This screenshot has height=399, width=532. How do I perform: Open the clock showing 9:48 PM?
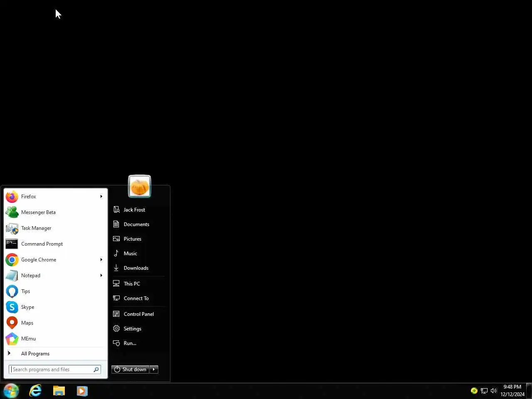[512, 391]
